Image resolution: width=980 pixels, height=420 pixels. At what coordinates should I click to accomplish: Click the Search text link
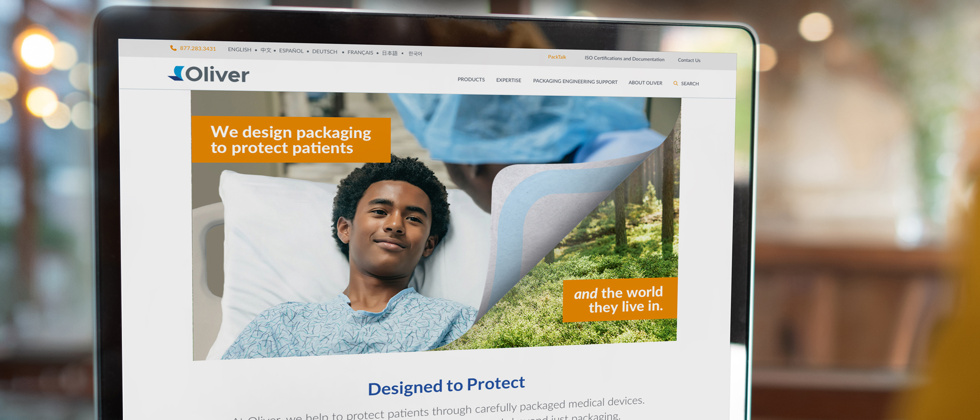[690, 84]
